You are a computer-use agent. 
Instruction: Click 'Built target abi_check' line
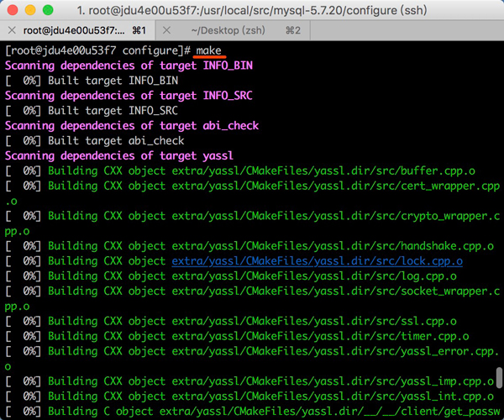[95, 141]
